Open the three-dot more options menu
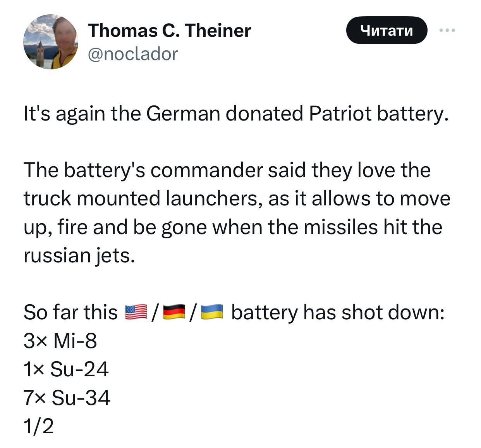 click(x=447, y=30)
